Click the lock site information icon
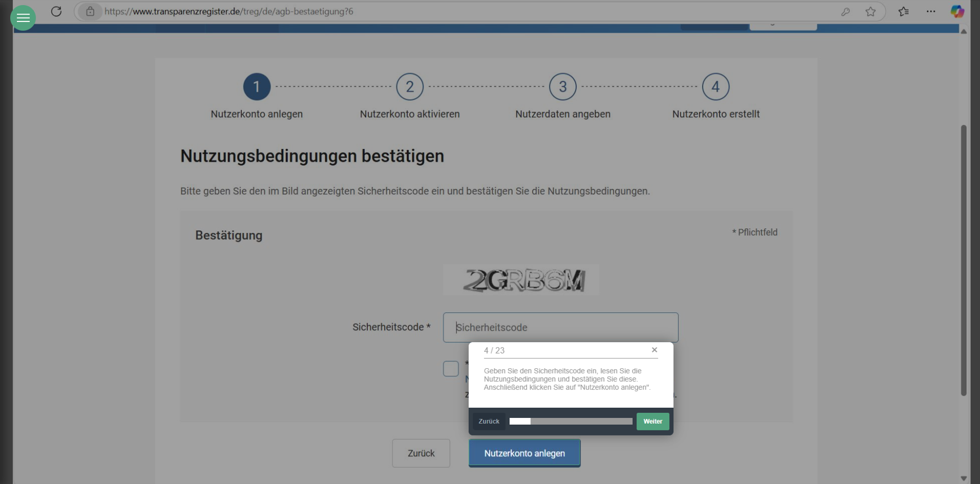The width and height of the screenshot is (980, 484). pyautogui.click(x=90, y=11)
